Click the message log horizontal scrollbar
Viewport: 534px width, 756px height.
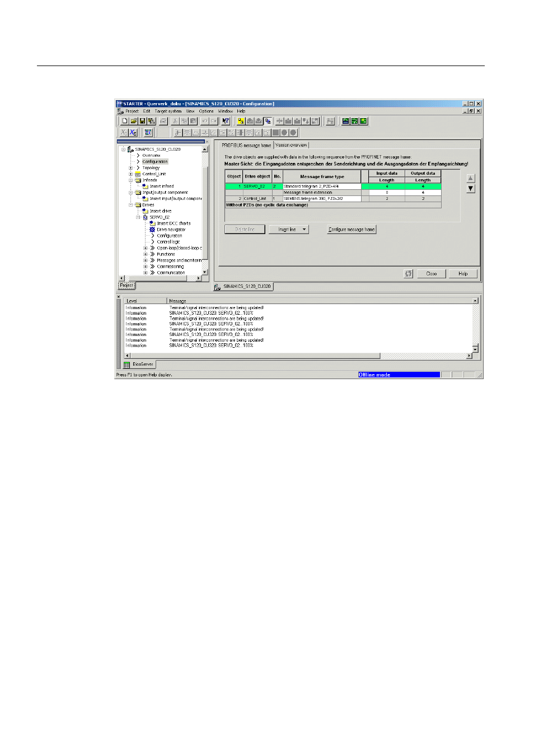pos(299,356)
